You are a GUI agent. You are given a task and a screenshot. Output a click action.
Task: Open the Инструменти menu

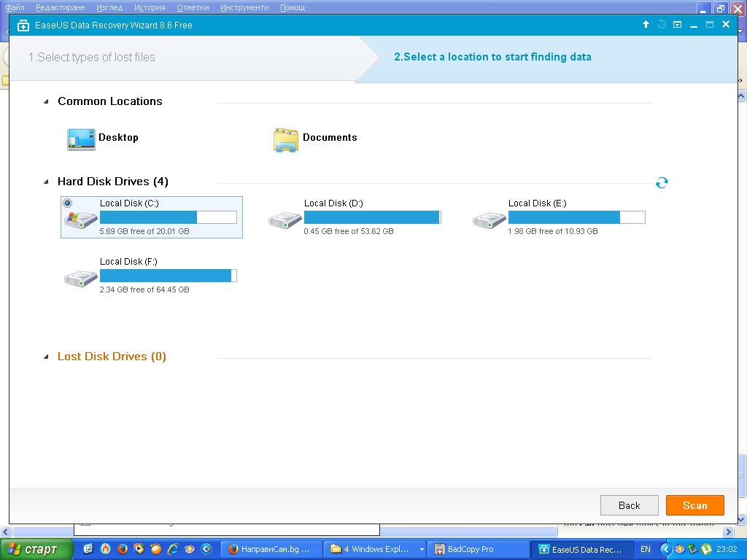coord(244,7)
